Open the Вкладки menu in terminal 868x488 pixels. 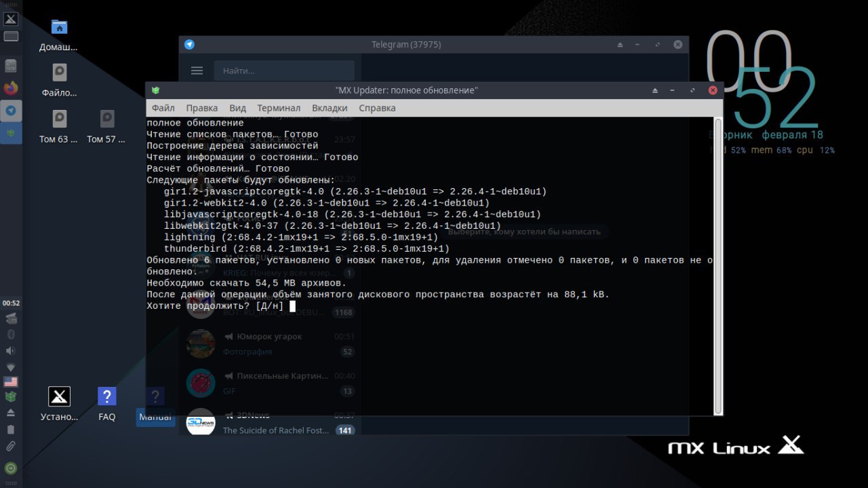330,108
